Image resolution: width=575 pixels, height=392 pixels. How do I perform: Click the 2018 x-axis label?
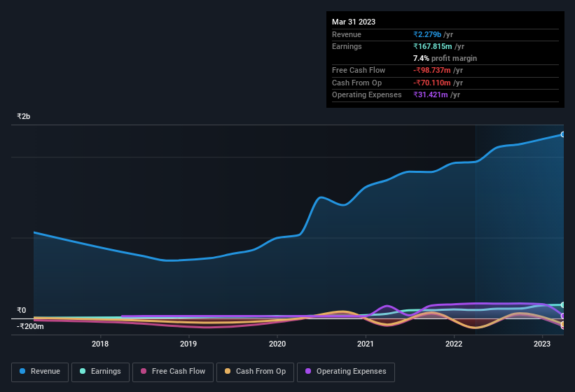pos(100,344)
